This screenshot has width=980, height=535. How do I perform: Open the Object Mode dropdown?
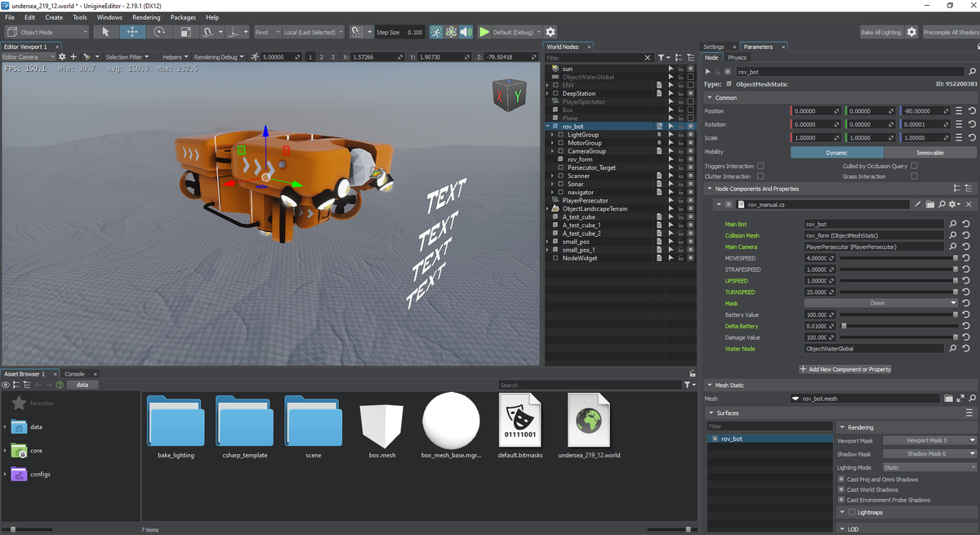click(47, 32)
